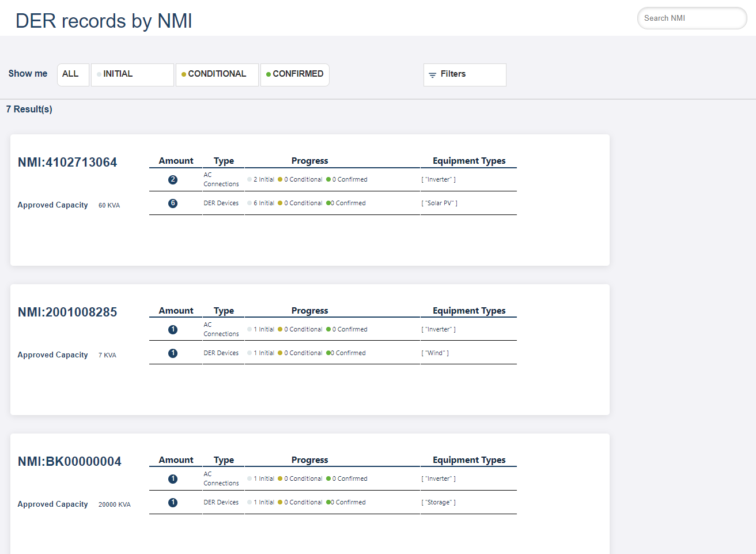Open record NMI:2001008285

point(67,312)
